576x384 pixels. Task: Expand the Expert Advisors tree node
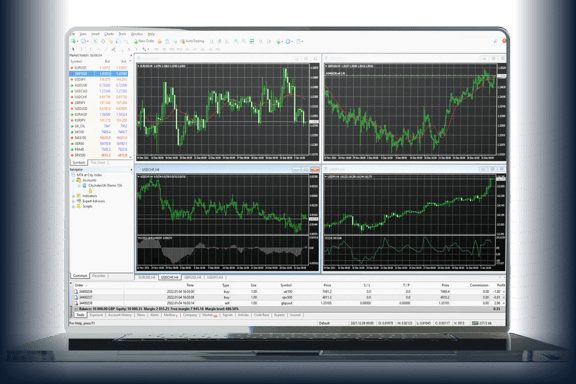[73, 201]
